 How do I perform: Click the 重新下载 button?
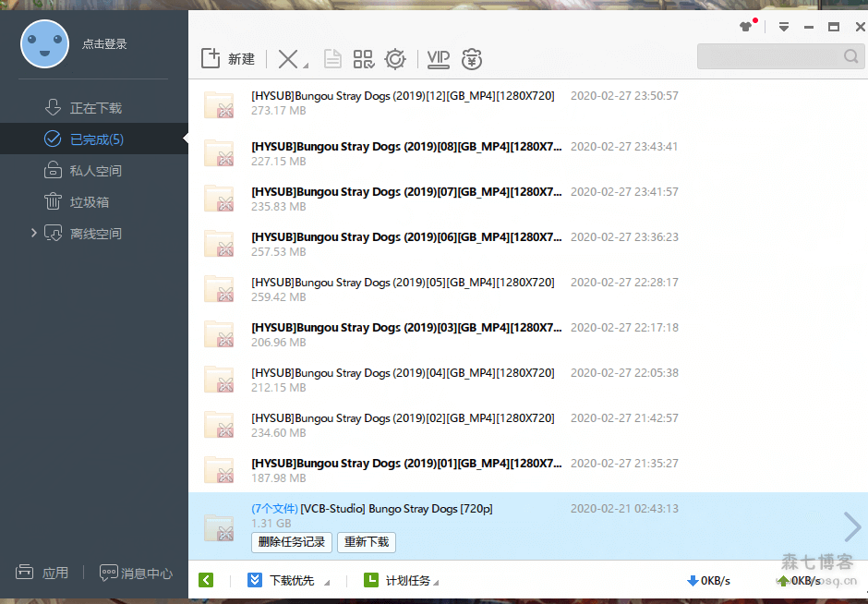click(366, 542)
